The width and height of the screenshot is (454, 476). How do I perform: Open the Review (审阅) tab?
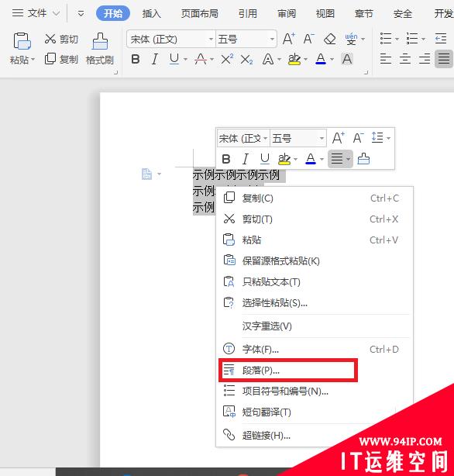(x=287, y=13)
